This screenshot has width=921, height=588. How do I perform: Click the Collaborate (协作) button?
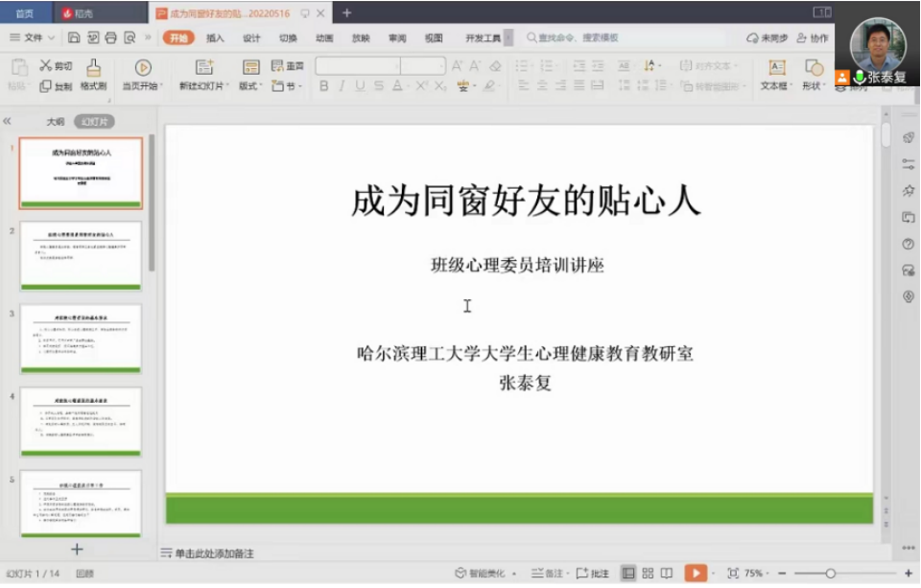click(x=812, y=38)
